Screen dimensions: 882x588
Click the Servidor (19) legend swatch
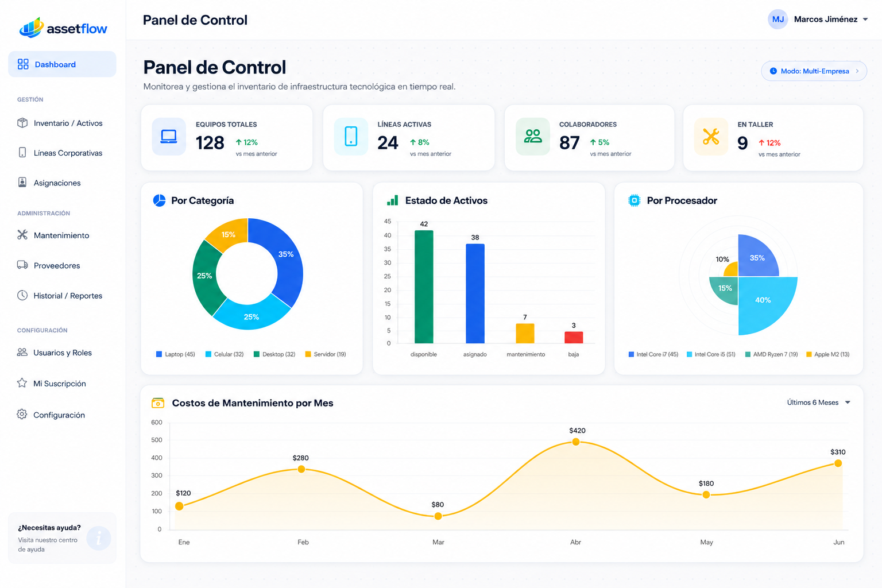pos(308,354)
